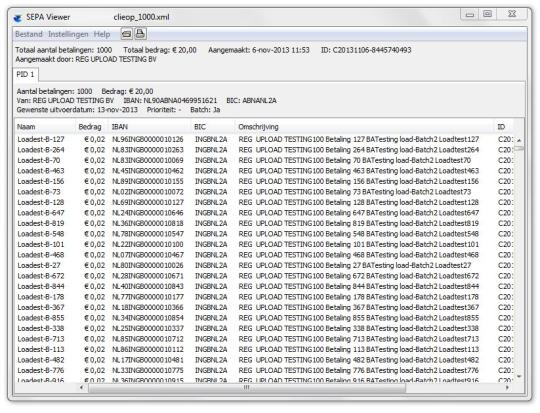The image size is (540, 413).
Task: Click description ending Loadtest672
Action: 359,276
